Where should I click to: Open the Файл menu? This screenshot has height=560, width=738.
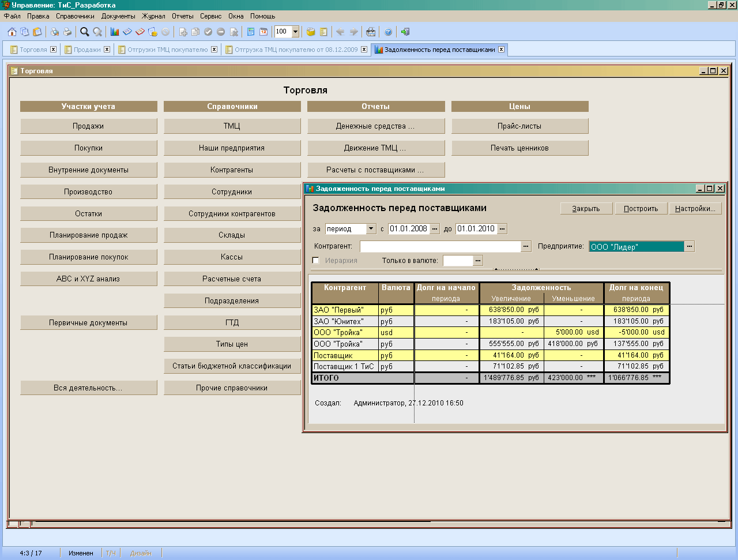click(12, 16)
